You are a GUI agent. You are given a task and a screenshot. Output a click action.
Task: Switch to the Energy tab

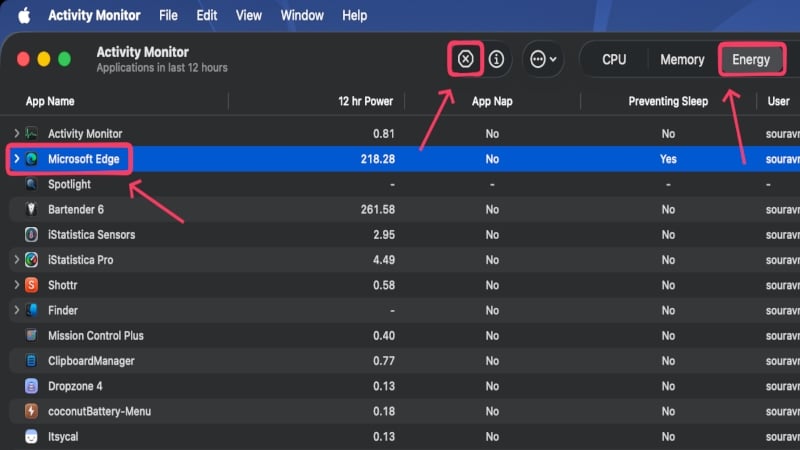click(x=751, y=60)
